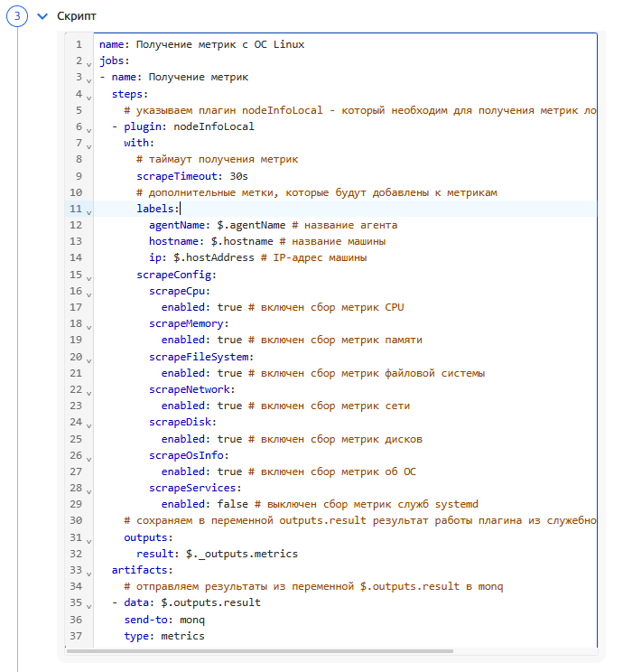623x672 pixels.
Task: Collapse the outputs block at line 31
Action: coord(88,539)
